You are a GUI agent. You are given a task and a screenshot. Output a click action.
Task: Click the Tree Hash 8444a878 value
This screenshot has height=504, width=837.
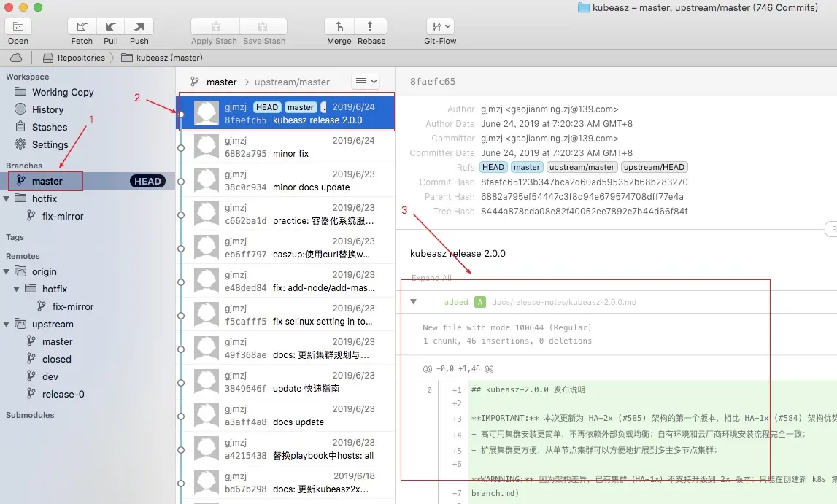(584, 212)
